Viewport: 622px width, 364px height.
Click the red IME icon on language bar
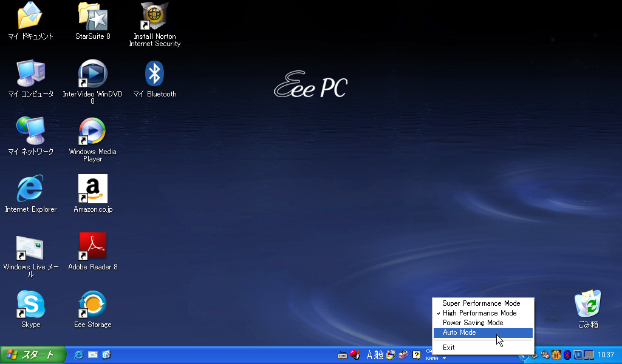pos(355,355)
